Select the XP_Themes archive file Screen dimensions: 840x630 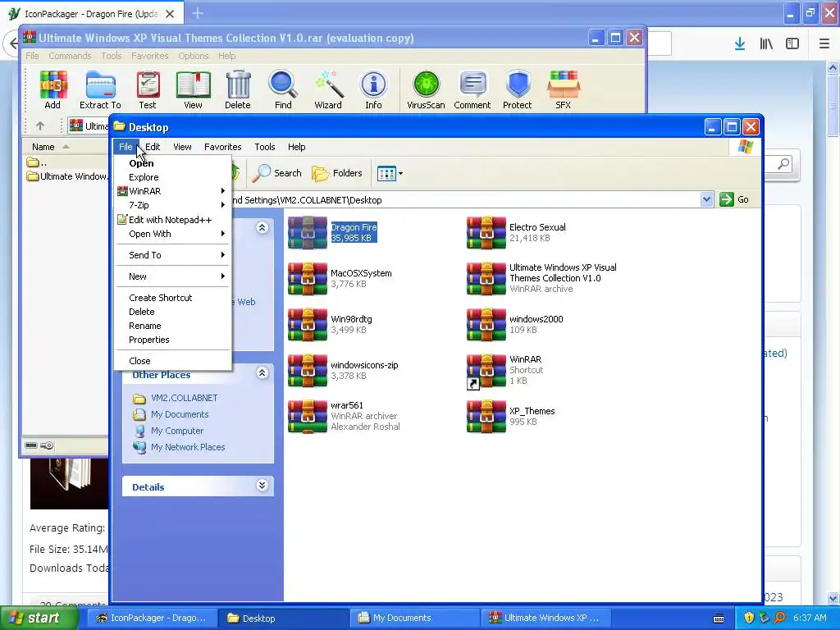(486, 416)
